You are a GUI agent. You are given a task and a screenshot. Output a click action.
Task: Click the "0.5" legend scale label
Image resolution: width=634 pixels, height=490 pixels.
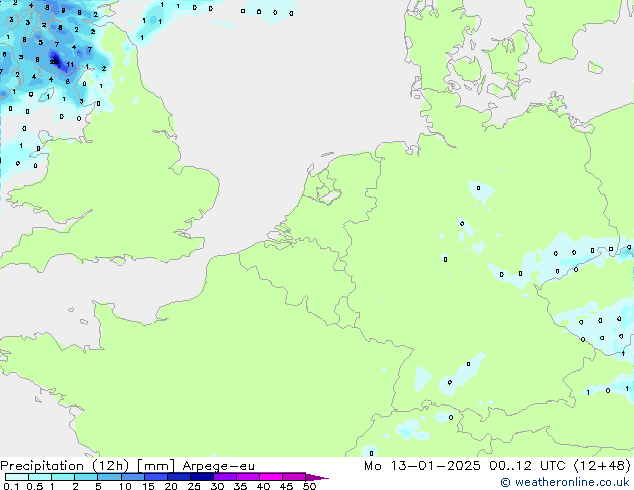34,486
